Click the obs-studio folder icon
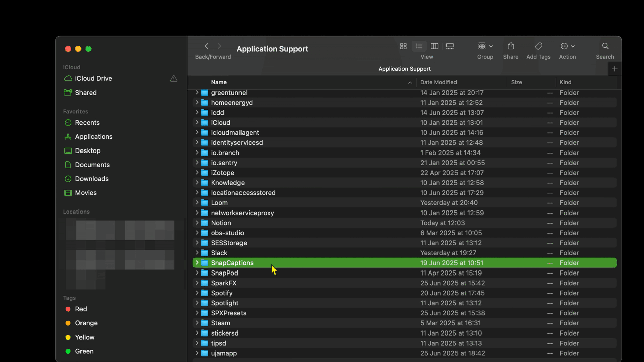This screenshot has width=644, height=362. (205, 233)
